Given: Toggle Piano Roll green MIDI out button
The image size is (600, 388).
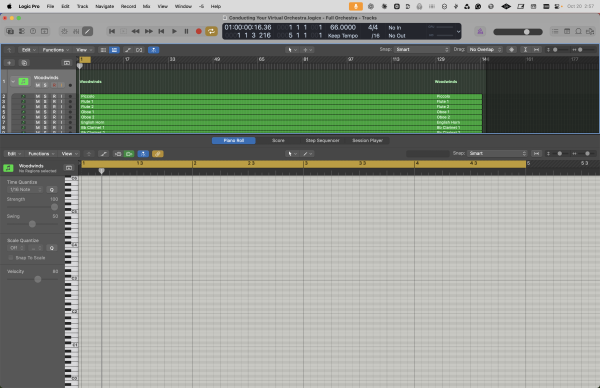Looking at the screenshot, I should (129, 154).
